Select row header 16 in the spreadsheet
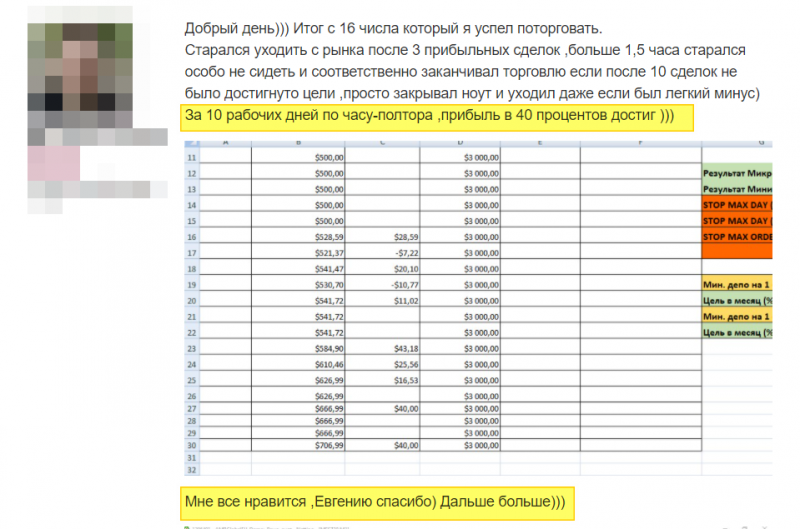The width and height of the screenshot is (800, 529). coord(192,237)
